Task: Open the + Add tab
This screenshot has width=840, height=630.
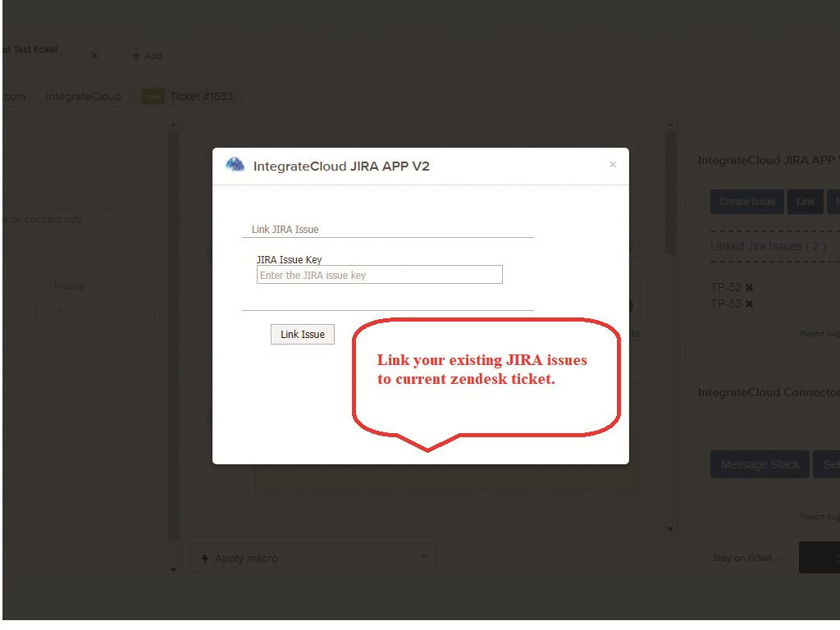Action: point(148,56)
